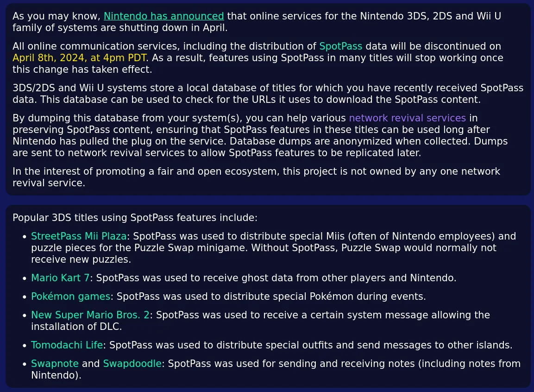This screenshot has width=534, height=392.
Task: Go to the Swapdoodle link
Action: pyautogui.click(x=132, y=364)
